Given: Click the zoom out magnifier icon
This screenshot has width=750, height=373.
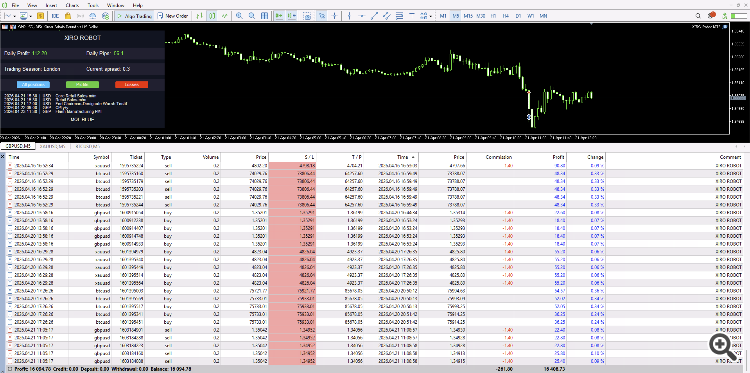Looking at the screenshot, I should [252, 16].
